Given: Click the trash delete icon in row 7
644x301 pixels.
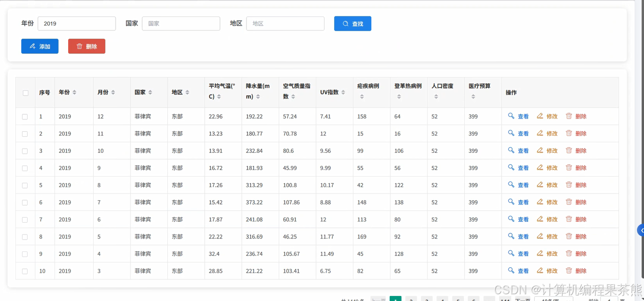Looking at the screenshot, I should click(569, 219).
